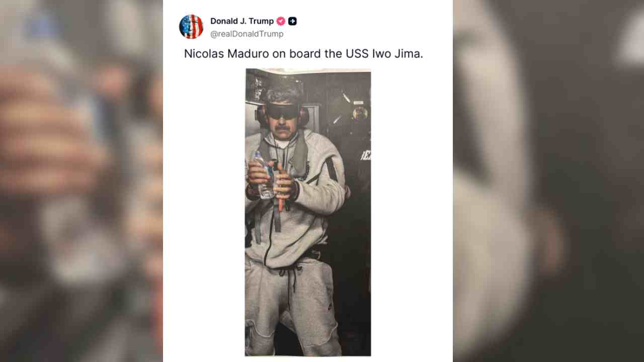Open the Donald J. Trump display name

click(x=242, y=21)
